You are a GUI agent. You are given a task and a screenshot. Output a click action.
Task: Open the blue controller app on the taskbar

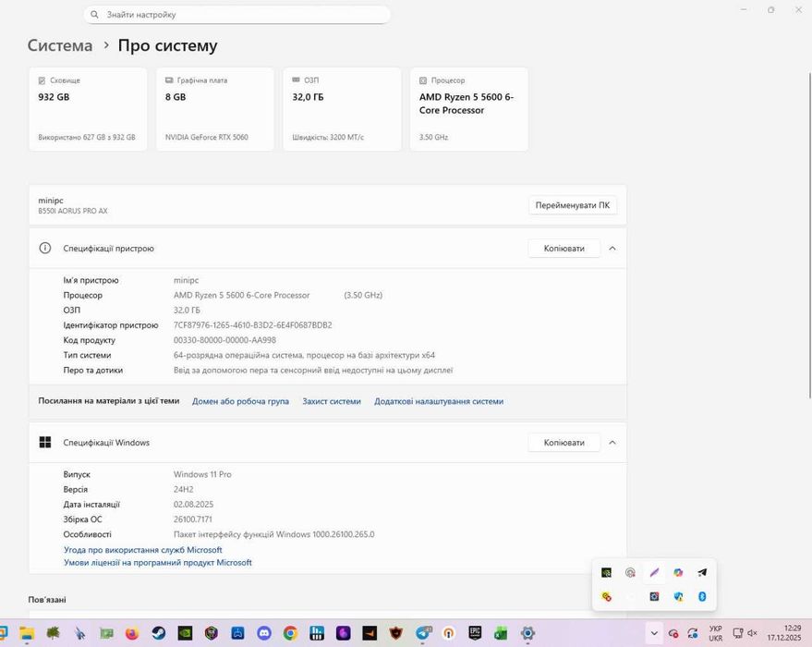pyautogui.click(x=237, y=633)
